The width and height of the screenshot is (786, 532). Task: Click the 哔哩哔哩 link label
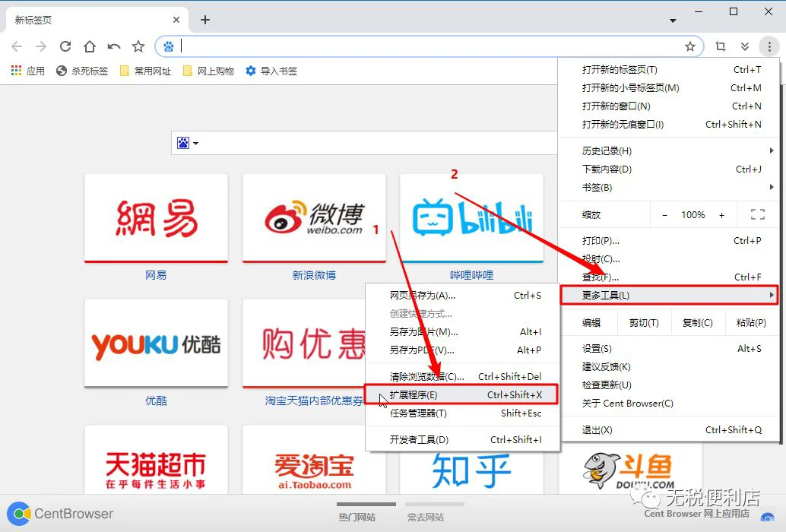coord(472,275)
